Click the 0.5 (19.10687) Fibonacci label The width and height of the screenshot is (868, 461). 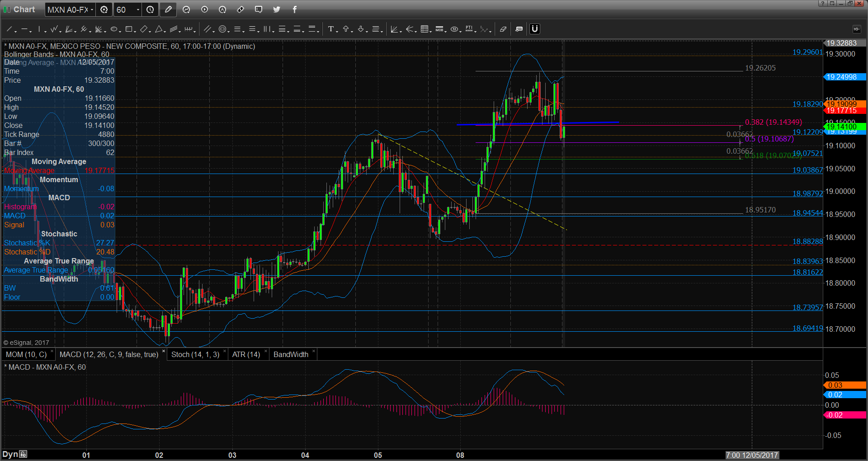pos(769,139)
